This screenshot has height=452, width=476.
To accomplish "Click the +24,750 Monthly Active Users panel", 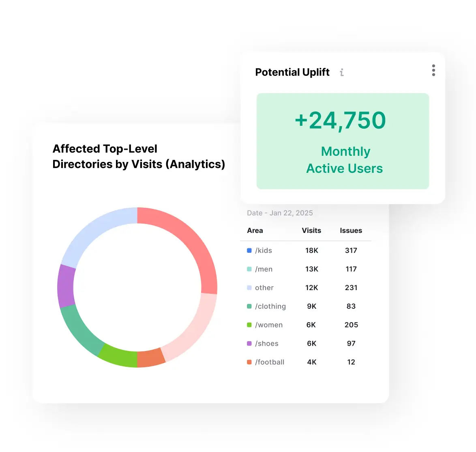I will point(343,141).
